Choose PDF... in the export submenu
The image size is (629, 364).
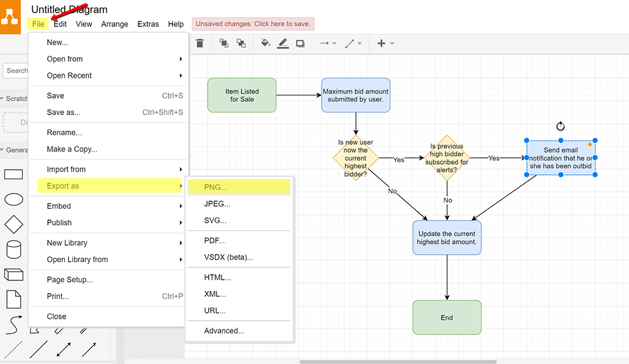214,241
